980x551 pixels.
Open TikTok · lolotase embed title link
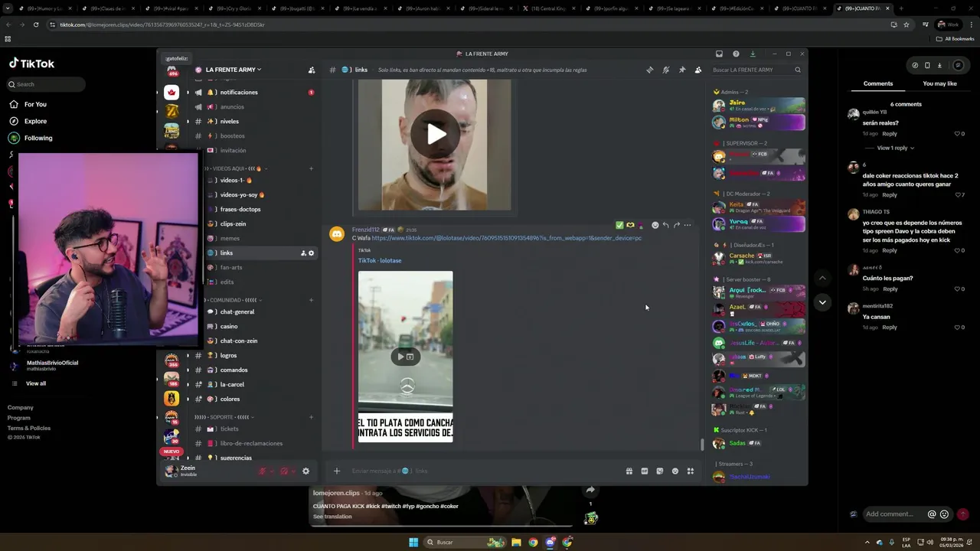(380, 260)
